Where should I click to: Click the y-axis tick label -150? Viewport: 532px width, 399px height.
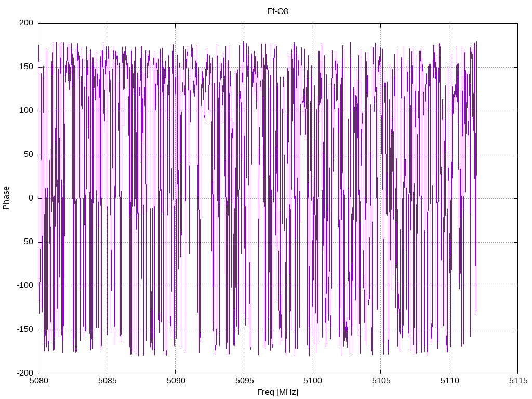[25, 329]
